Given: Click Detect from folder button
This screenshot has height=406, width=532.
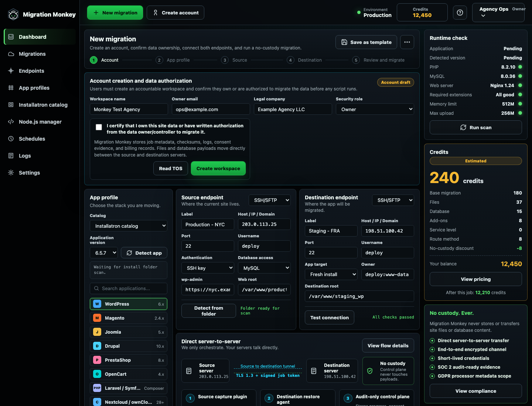Looking at the screenshot, I should click(x=209, y=311).
